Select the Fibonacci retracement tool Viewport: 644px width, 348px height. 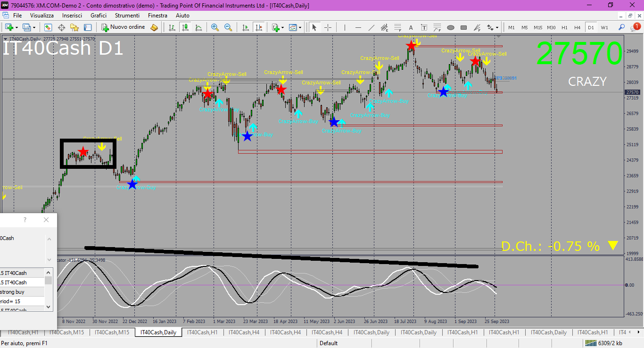[x=397, y=27]
